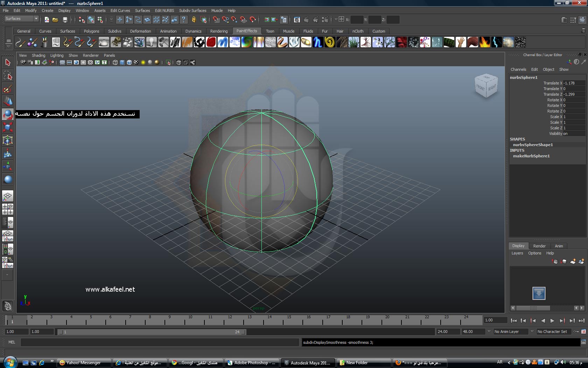Toggle the lock selection padlock icon

[194, 20]
